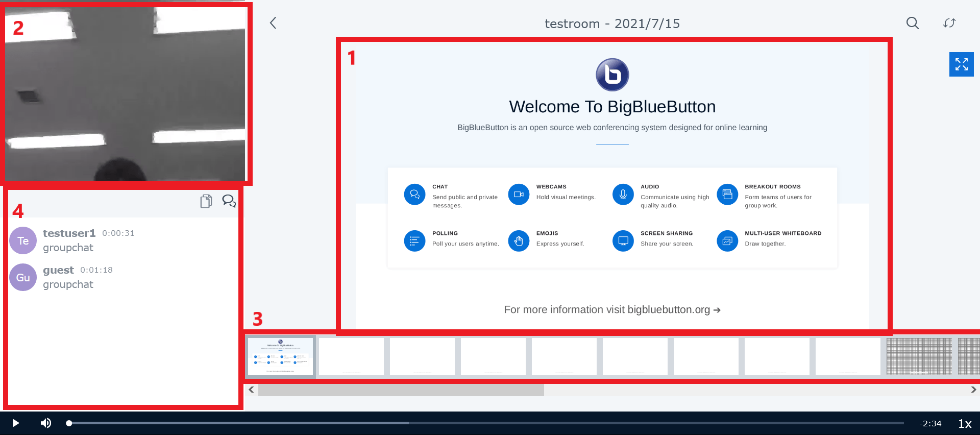
Task: Click the Audio microphone icon on slide
Action: (623, 195)
